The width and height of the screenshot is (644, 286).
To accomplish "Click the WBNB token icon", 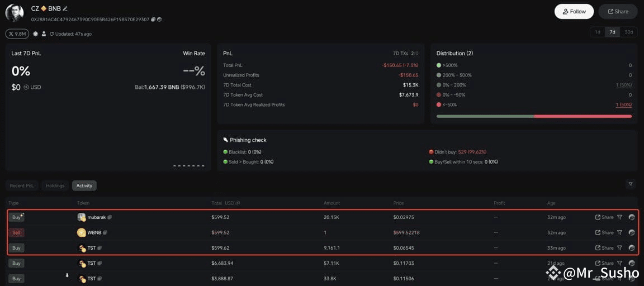I will 81,233.
